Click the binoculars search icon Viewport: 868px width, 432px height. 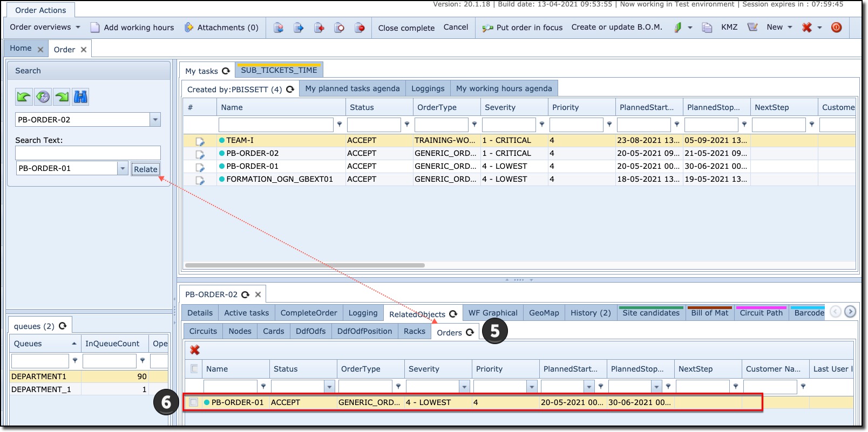80,97
